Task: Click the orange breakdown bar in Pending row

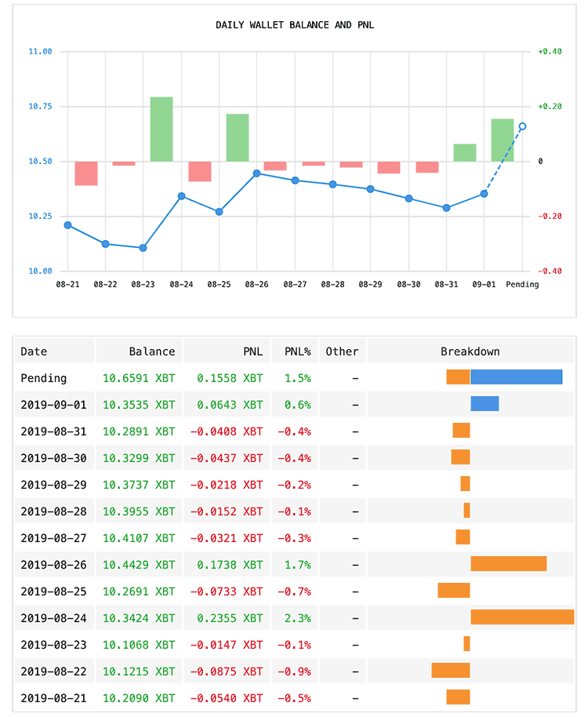Action: point(458,377)
